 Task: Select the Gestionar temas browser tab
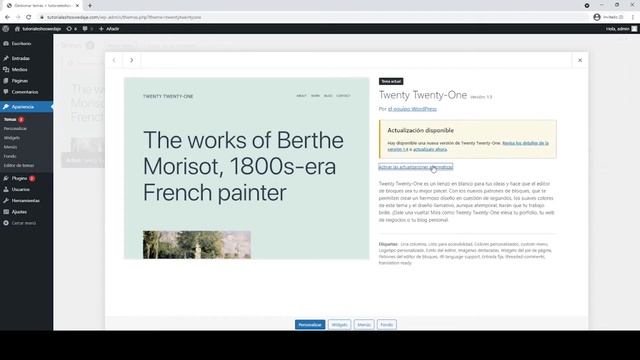(x=41, y=6)
